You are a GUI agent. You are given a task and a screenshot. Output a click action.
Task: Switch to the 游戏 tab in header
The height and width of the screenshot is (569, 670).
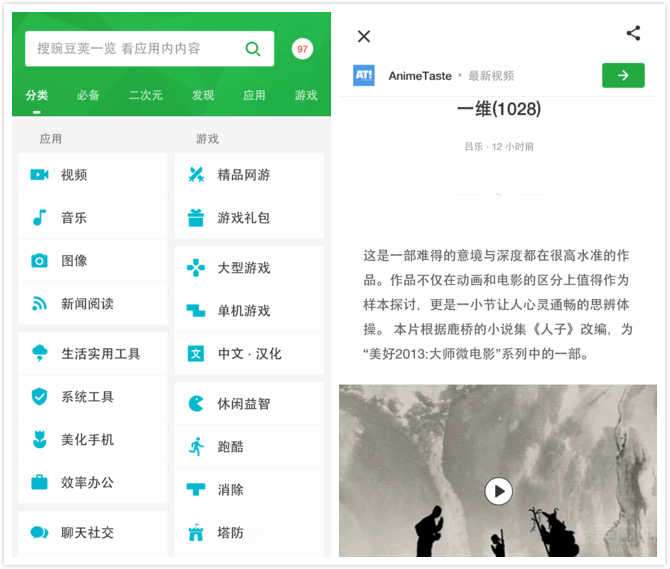[x=306, y=95]
